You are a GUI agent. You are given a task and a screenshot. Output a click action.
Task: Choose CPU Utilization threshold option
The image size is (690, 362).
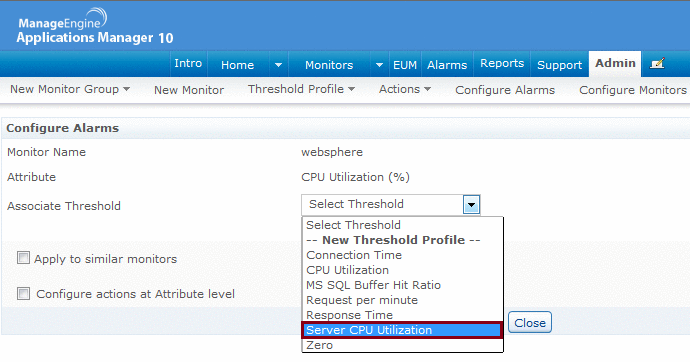pos(402,270)
